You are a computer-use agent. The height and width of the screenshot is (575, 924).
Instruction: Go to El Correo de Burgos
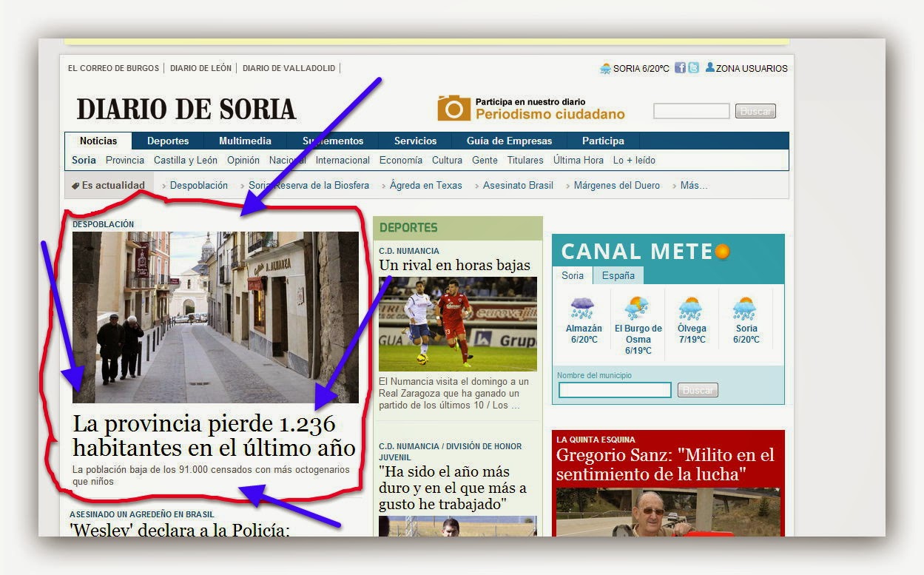(113, 68)
